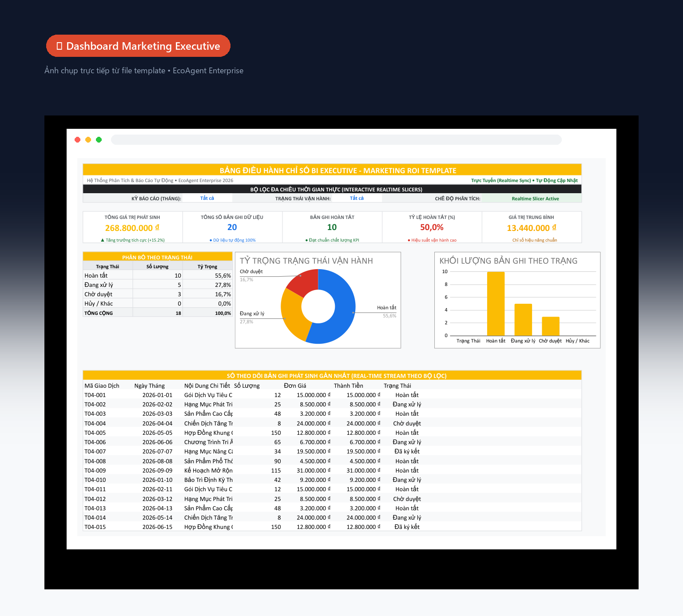The image size is (683, 616).
Task: Click the Dashboard Marketing Executive badge
Action: pos(138,46)
